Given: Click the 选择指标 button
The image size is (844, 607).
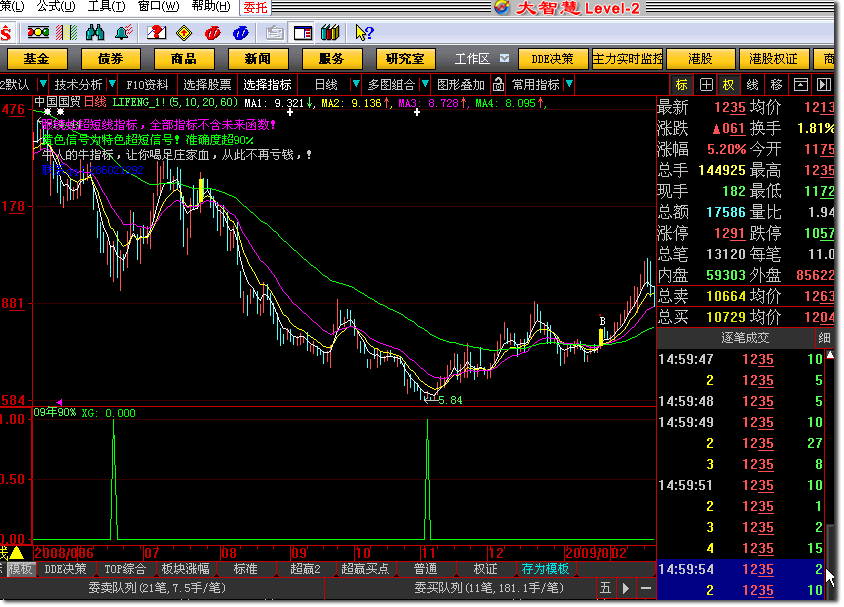Looking at the screenshot, I should (x=268, y=84).
